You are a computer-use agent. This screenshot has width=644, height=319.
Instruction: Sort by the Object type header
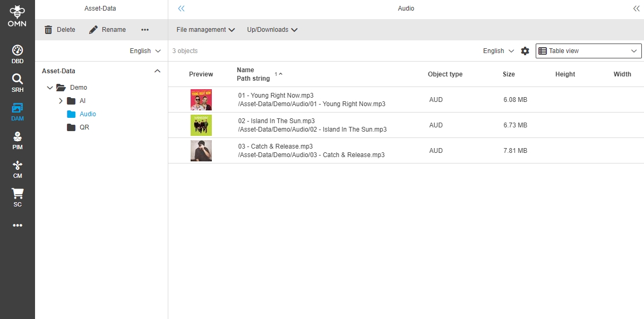[x=445, y=74]
